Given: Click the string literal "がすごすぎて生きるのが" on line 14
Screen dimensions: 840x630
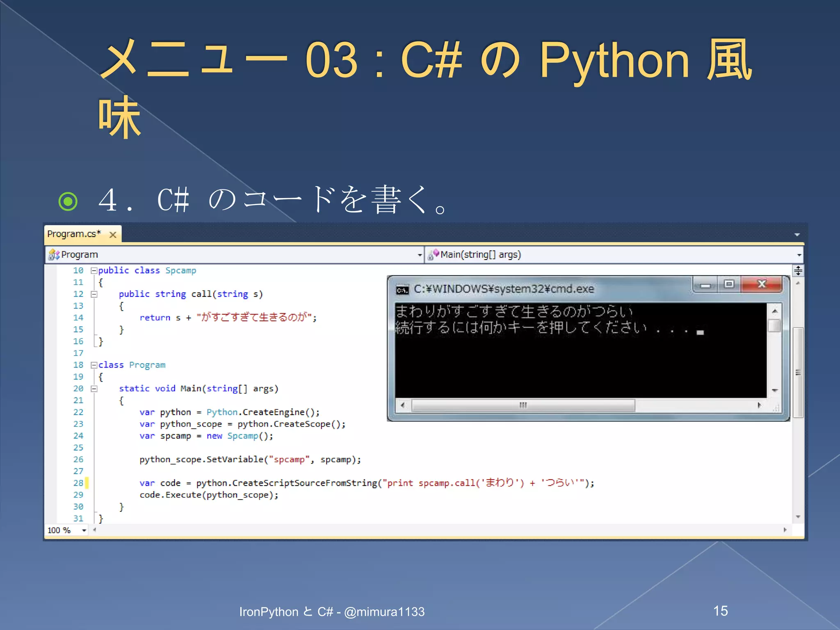Looking at the screenshot, I should pos(254,317).
